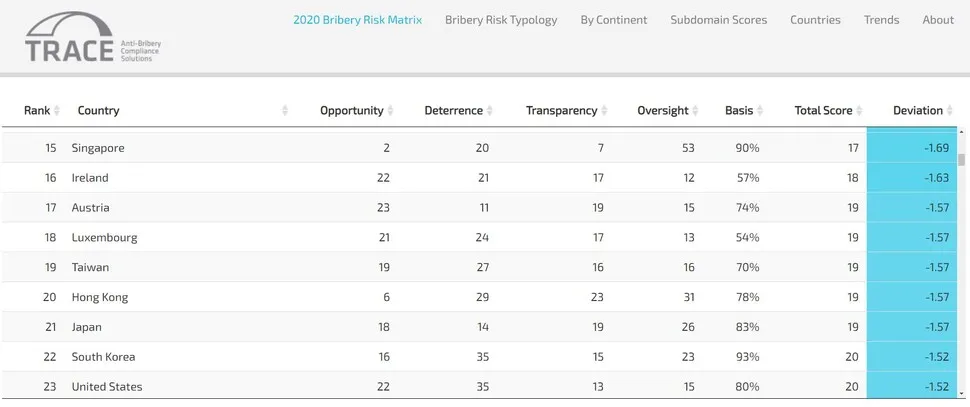The image size is (970, 407).
Task: View Subdomain Scores section
Action: [718, 20]
